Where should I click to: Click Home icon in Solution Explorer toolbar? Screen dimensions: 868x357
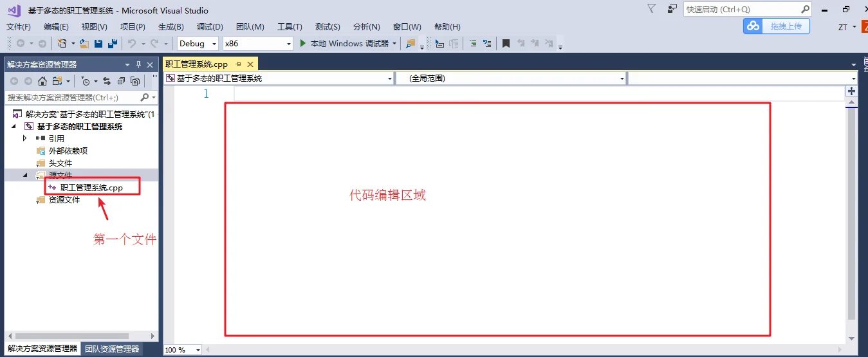42,81
